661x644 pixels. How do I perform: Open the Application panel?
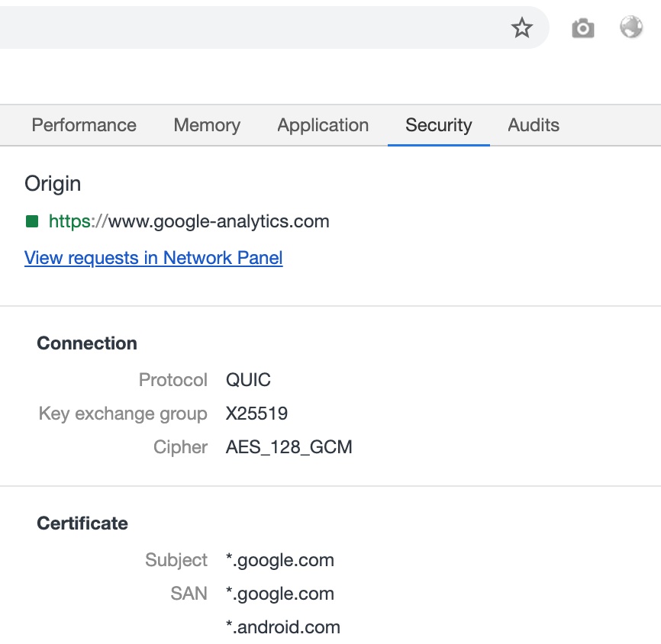tap(322, 125)
